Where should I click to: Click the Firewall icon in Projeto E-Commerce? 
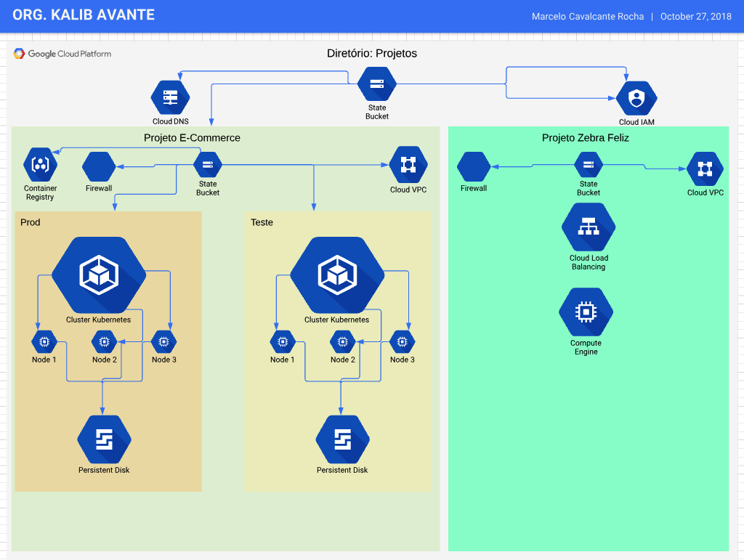[99, 166]
